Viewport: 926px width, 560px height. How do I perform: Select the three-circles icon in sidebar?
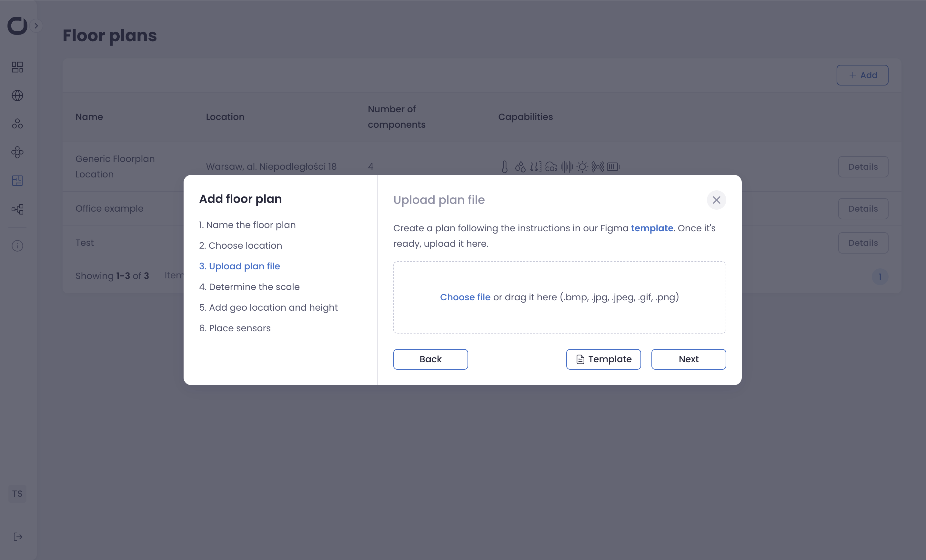coord(17,124)
